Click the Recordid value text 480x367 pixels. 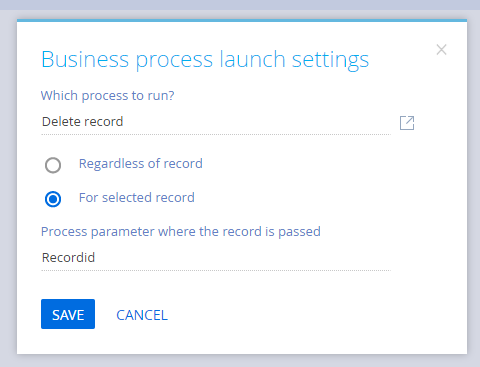[68, 258]
